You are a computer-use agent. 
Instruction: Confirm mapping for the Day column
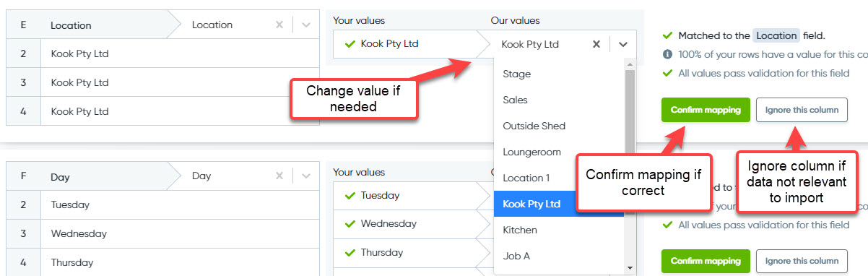click(706, 261)
